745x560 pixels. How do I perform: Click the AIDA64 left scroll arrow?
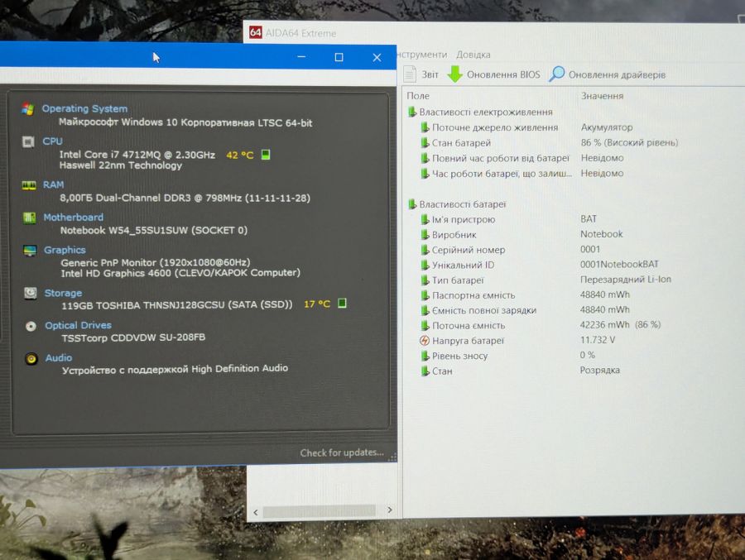coord(256,512)
